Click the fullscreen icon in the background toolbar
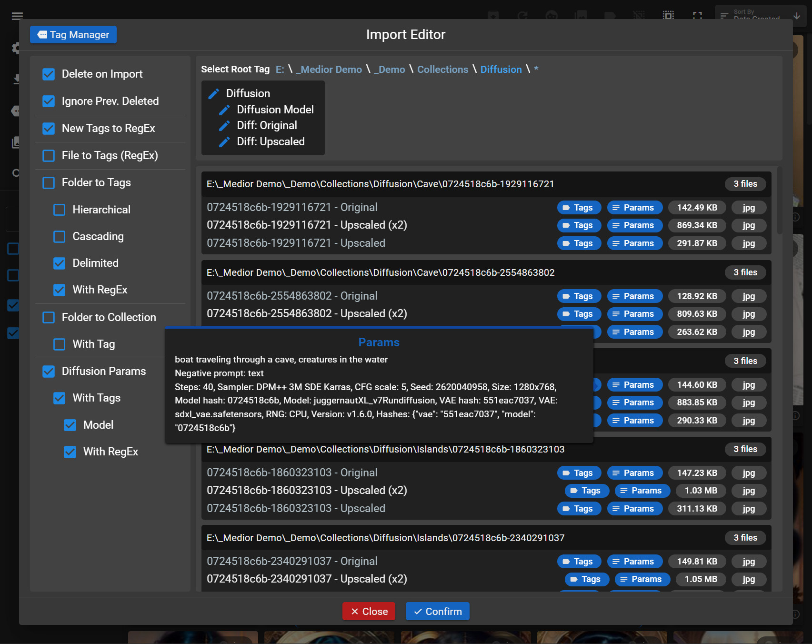The height and width of the screenshot is (644, 812). click(x=697, y=16)
